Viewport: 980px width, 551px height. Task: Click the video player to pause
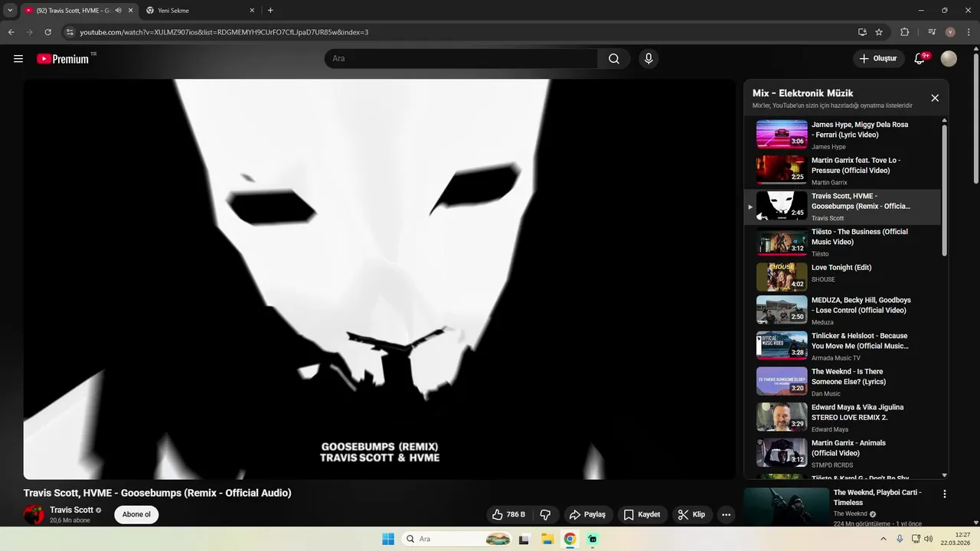[x=379, y=279]
